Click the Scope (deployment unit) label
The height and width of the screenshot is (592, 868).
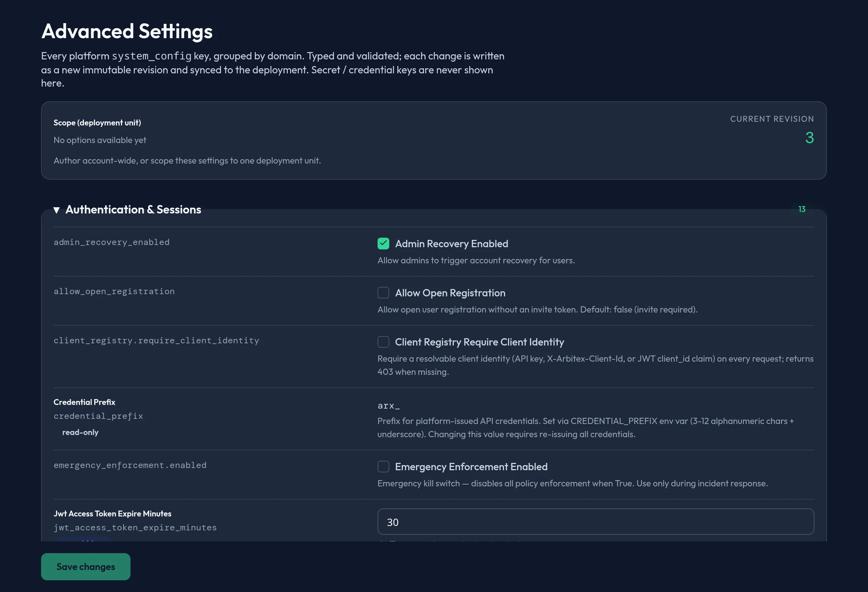97,123
